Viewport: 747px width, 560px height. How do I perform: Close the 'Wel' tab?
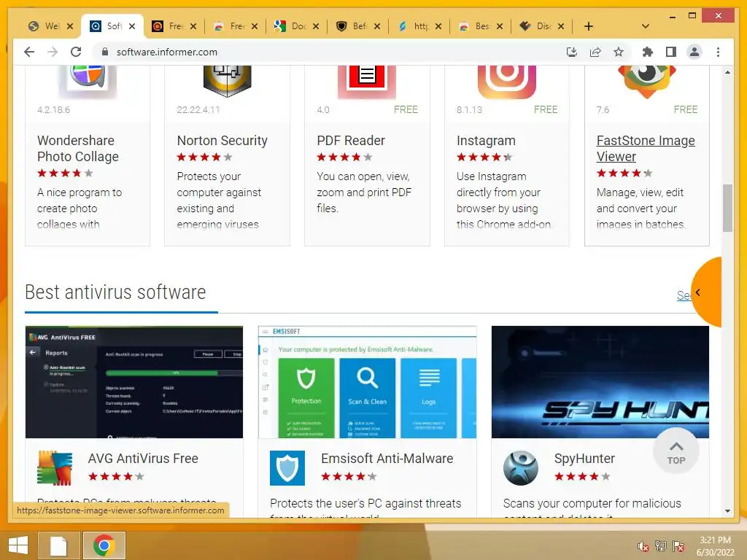pos(70,26)
